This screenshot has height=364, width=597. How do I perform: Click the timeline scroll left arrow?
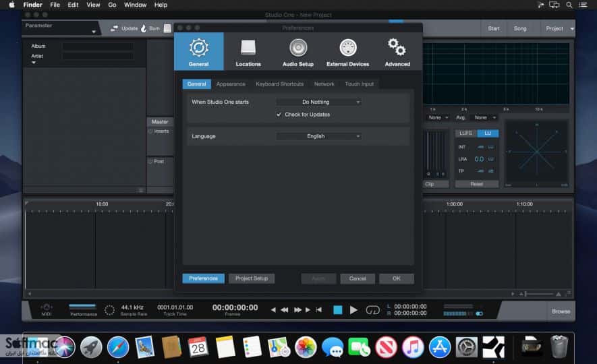[29, 294]
